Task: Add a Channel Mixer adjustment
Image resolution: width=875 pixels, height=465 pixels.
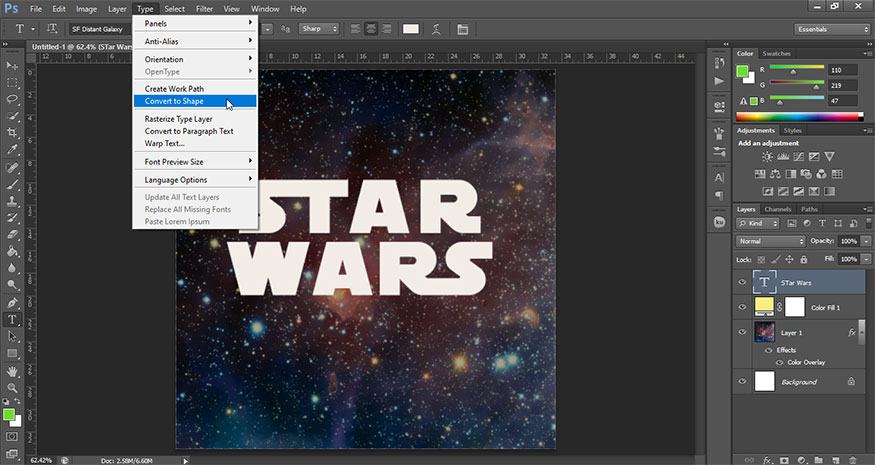Action: tap(821, 174)
